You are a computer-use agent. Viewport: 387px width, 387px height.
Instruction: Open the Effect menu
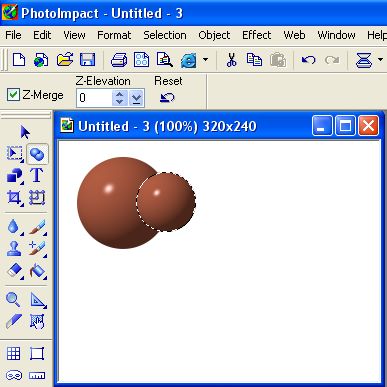[257, 35]
